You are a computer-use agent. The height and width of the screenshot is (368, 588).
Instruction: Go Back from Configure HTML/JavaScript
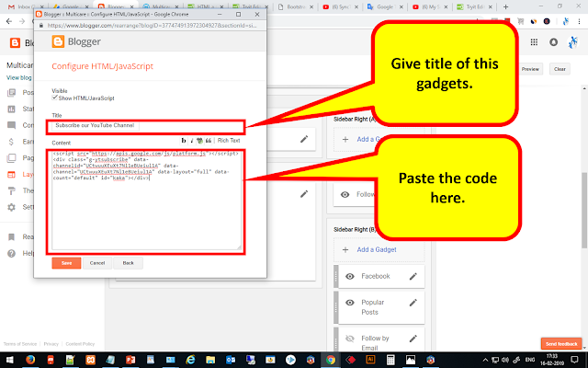click(129, 263)
